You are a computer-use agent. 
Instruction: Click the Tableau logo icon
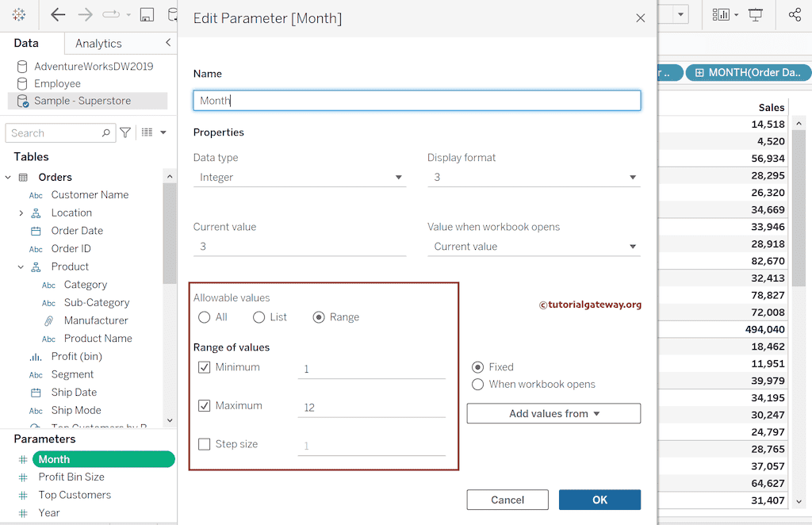pos(17,14)
